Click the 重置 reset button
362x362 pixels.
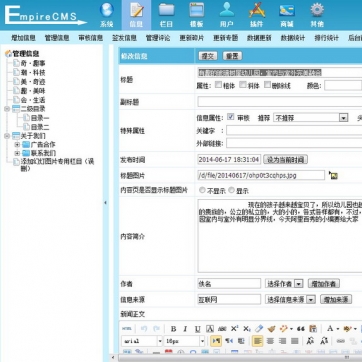coord(232,56)
